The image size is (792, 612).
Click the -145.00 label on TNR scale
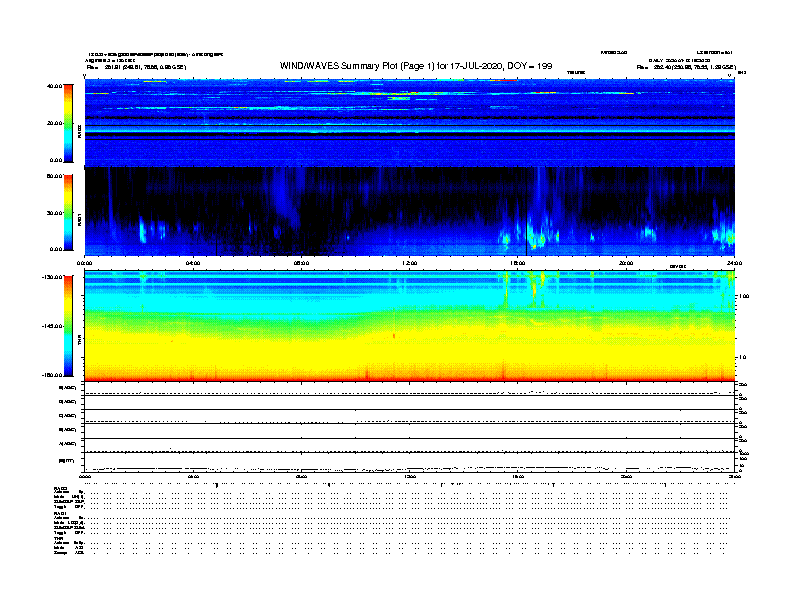click(53, 326)
